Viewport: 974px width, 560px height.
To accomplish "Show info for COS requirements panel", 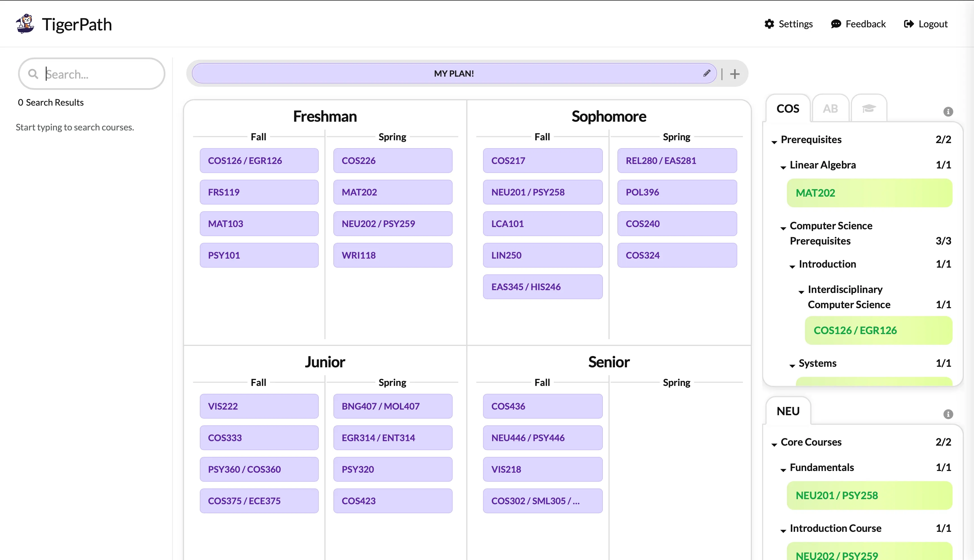I will tap(948, 112).
